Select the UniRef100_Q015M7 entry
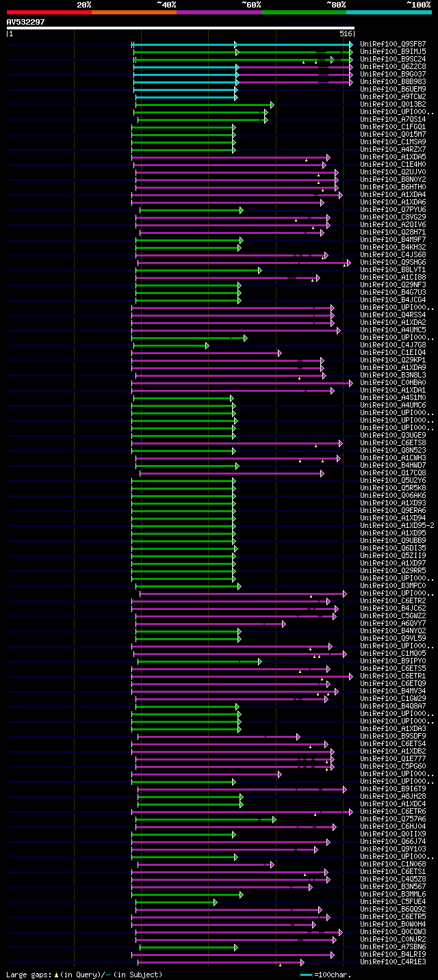Image resolution: width=438 pixels, height=980 pixels. coord(393,135)
